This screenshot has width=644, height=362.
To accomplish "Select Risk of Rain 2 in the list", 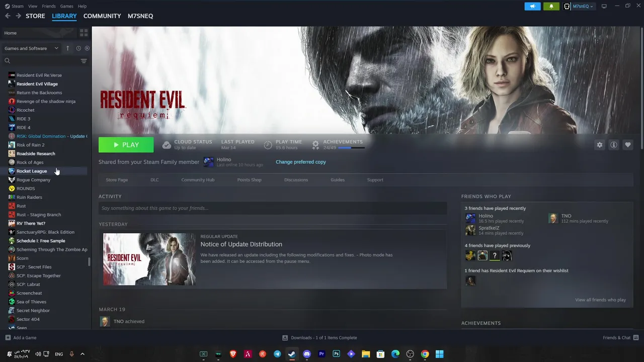I will click(30, 145).
